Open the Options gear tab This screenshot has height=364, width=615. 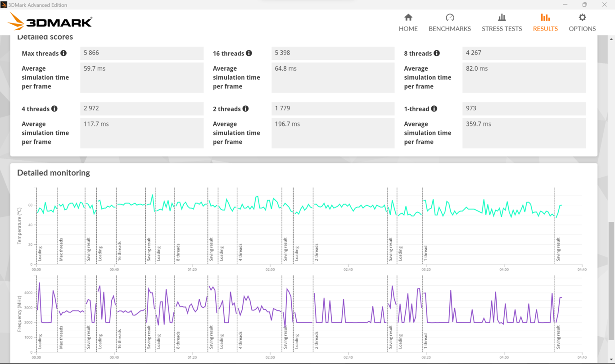coord(582,22)
